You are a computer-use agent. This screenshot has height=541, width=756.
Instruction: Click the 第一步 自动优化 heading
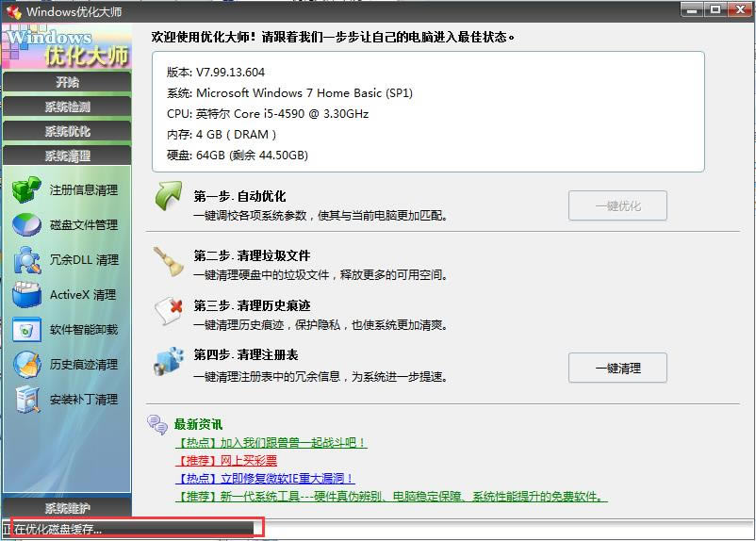point(239,196)
